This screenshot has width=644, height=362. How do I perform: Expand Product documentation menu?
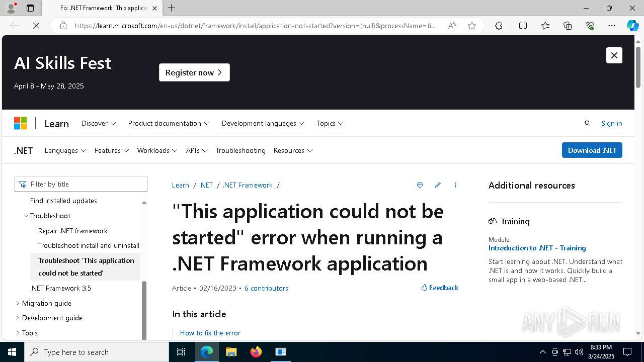pos(169,123)
